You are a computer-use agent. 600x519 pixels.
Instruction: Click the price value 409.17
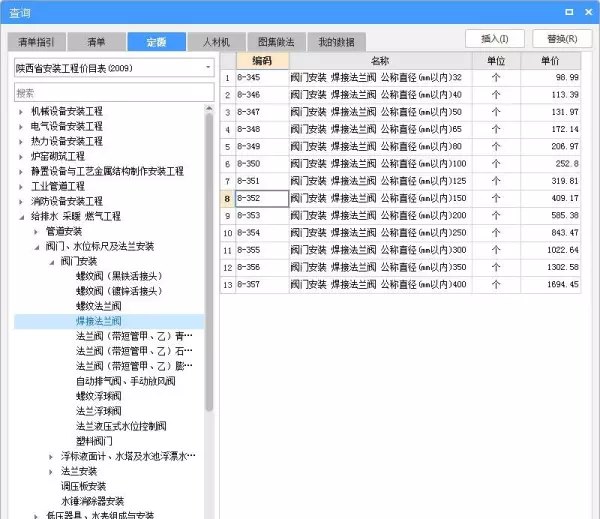[565, 198]
